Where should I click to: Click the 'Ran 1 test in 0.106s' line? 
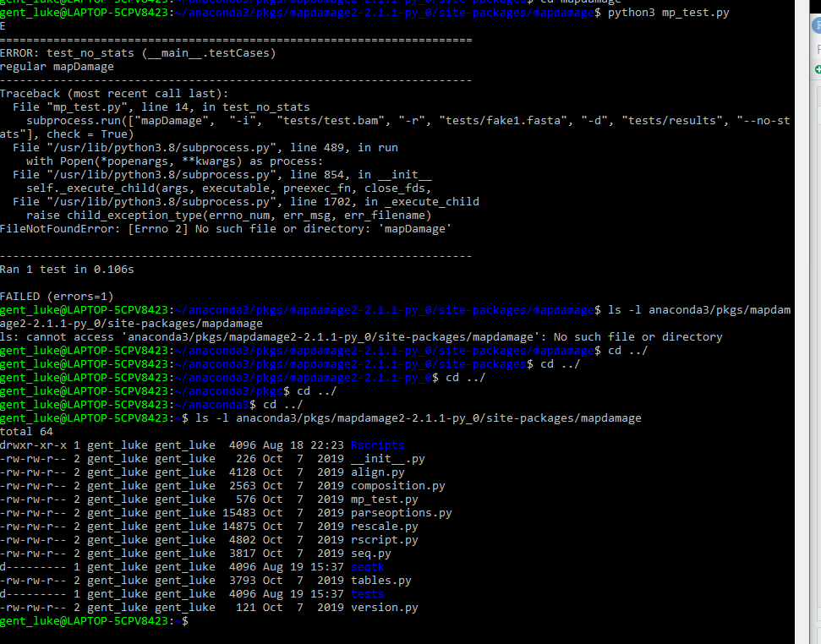[67, 270]
